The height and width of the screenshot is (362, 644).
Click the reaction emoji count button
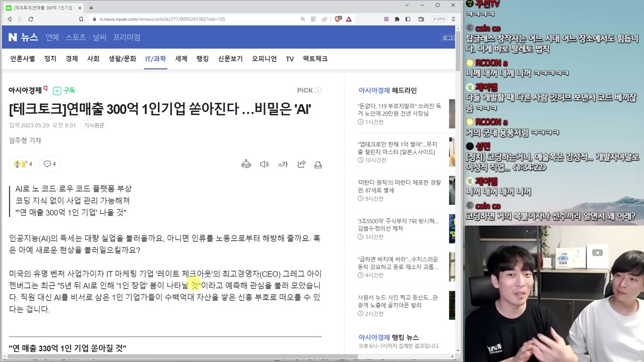click(23, 164)
